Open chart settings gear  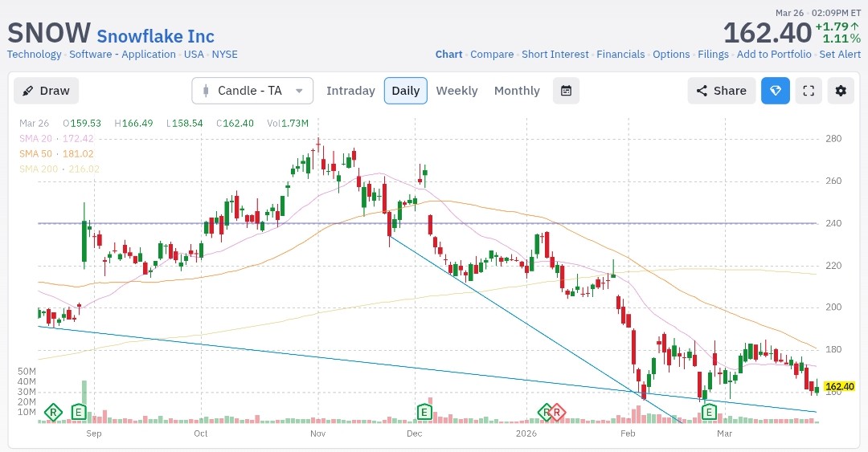tap(841, 91)
